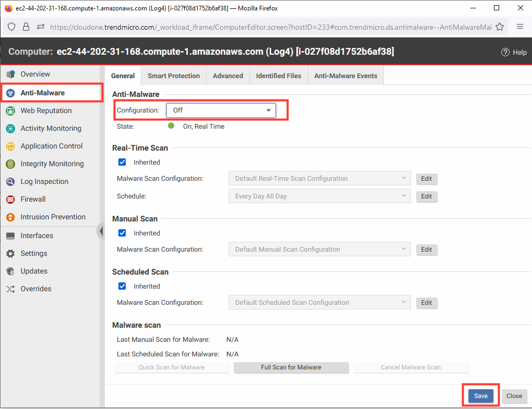
Task: Open the Firefox hamburger menu
Action: pyautogui.click(x=520, y=27)
